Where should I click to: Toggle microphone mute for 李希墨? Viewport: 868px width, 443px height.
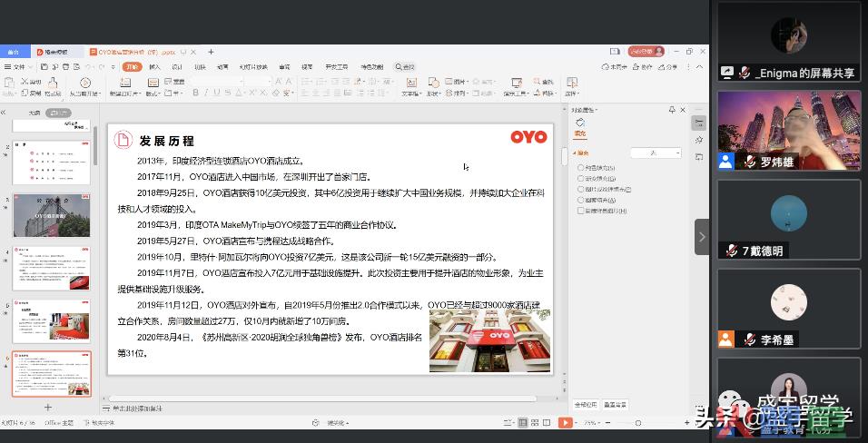pos(750,340)
